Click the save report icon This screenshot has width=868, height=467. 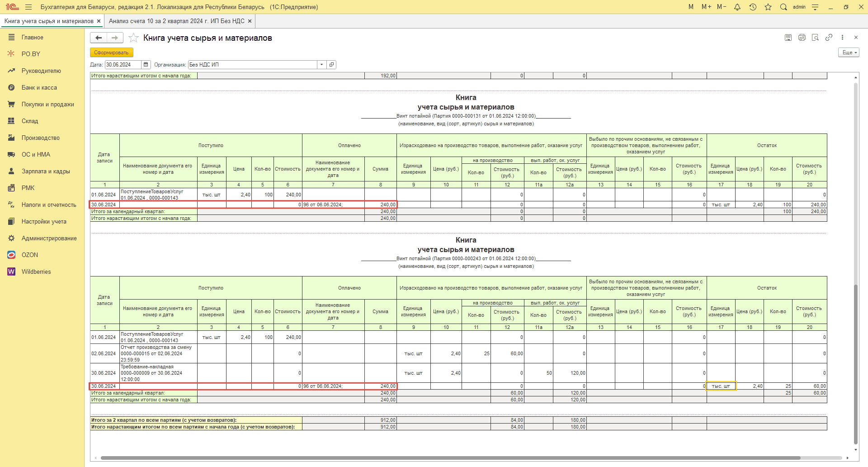point(788,38)
